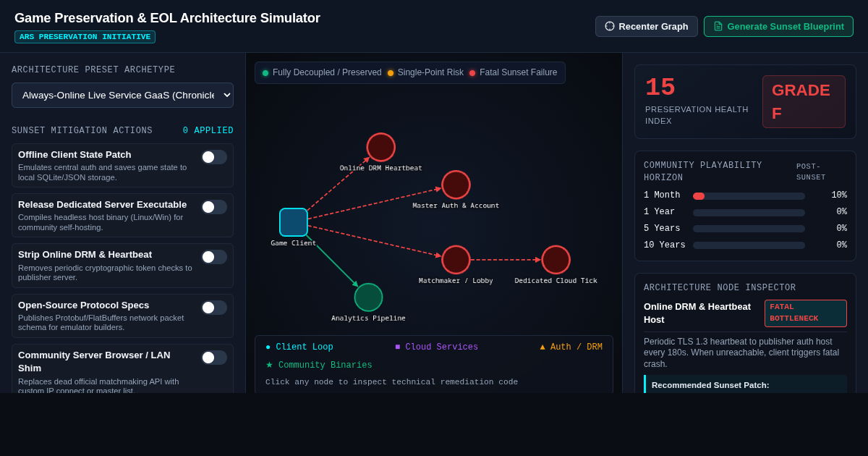Click the Game Preservation & EOL Architecture Simulator title
Viewport: 868px width, 456px height.
(x=167, y=18)
